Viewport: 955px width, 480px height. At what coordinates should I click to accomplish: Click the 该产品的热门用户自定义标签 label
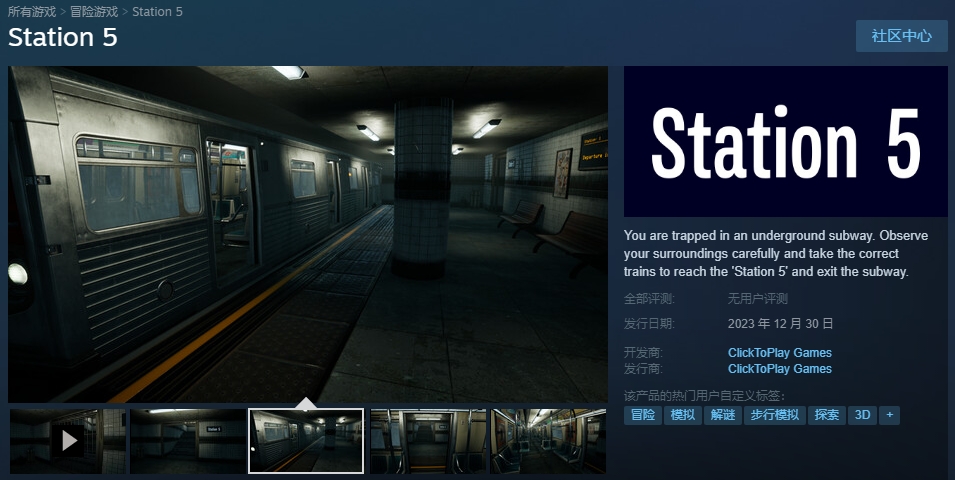point(705,396)
